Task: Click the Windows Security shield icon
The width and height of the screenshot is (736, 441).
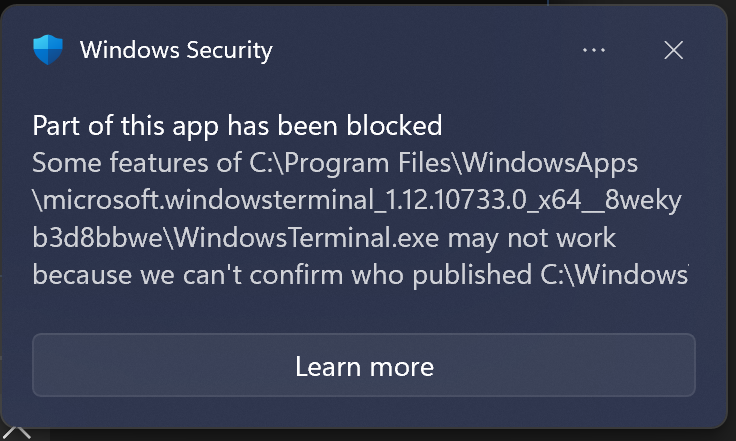Action: pos(48,50)
